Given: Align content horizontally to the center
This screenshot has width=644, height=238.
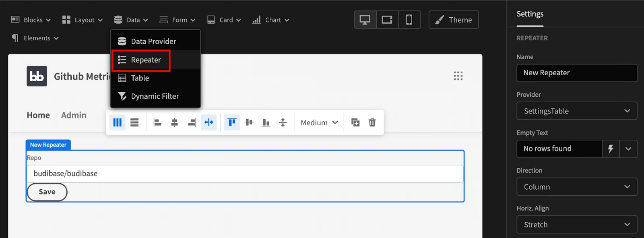Looking at the screenshot, I should 174,122.
